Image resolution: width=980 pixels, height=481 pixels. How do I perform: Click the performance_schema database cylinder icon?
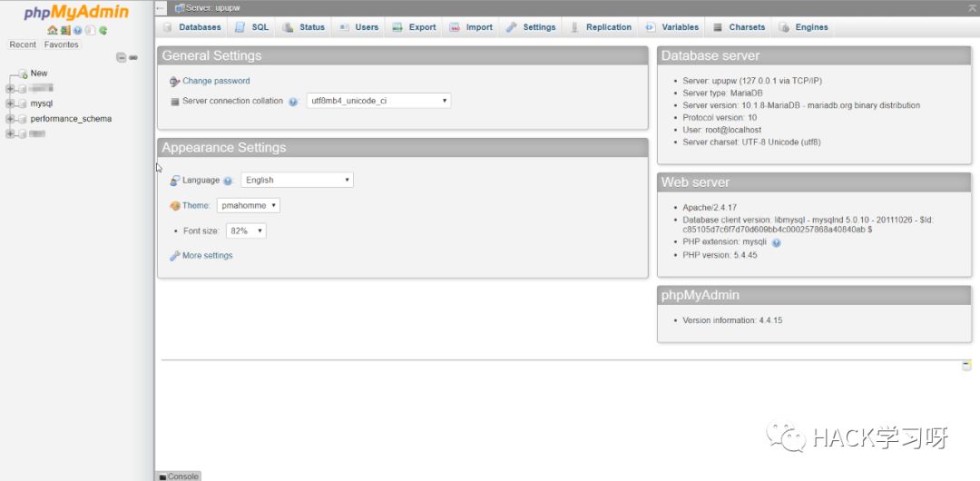(x=23, y=119)
